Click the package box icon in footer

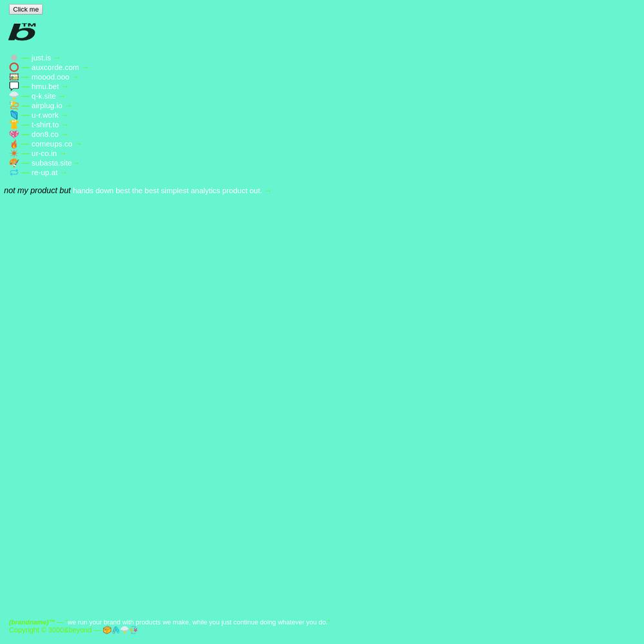pyautogui.click(x=107, y=630)
